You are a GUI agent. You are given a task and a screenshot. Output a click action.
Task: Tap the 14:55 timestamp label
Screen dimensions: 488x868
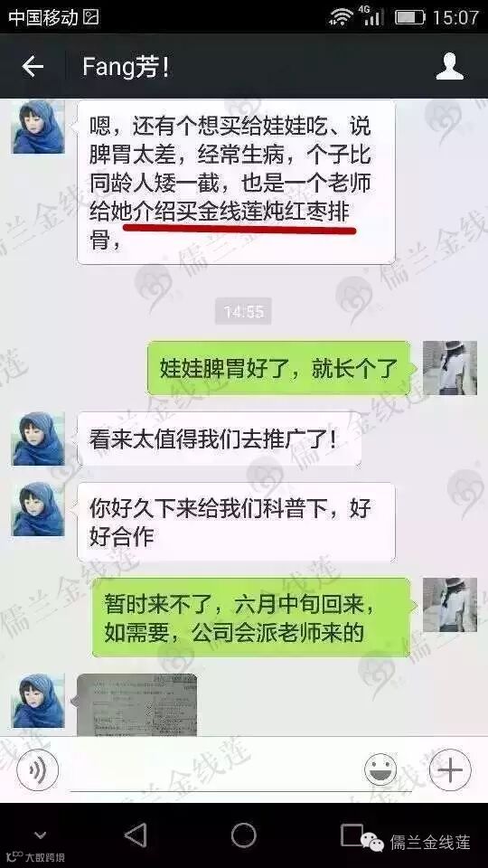tap(244, 312)
